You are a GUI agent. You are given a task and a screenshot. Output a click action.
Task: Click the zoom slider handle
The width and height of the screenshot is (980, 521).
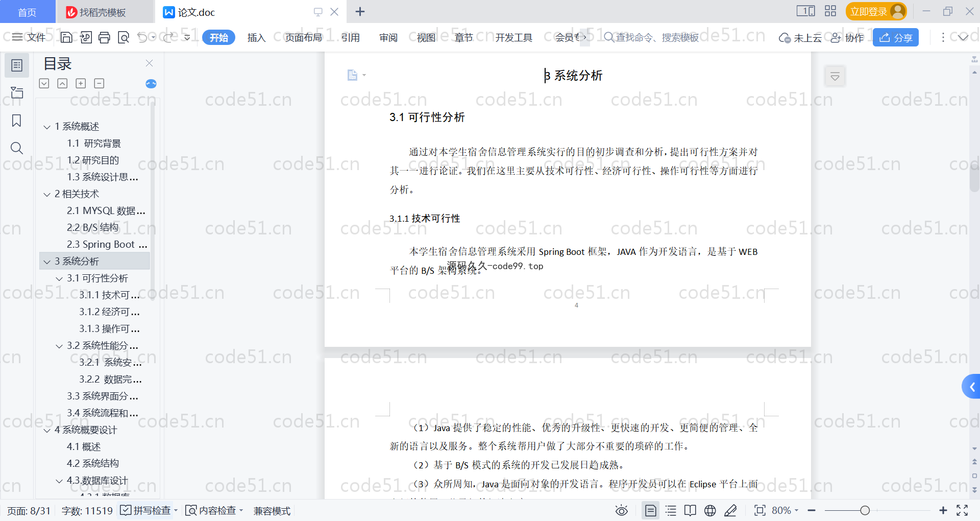(865, 510)
